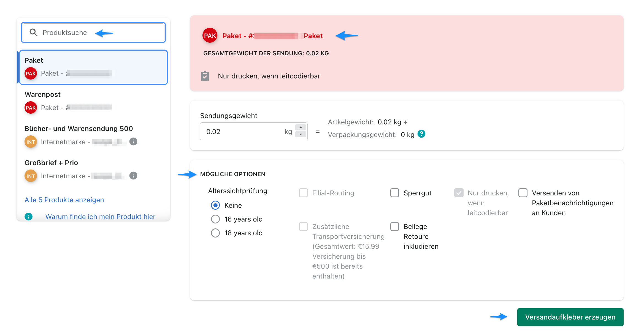Image resolution: width=644 pixels, height=333 pixels.
Task: Click the teal info icon before Warum finde
Action: click(x=28, y=217)
